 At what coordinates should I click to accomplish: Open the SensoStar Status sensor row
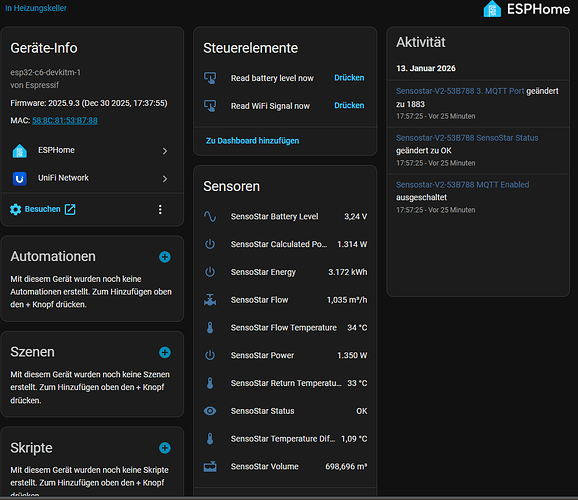[x=285, y=411]
